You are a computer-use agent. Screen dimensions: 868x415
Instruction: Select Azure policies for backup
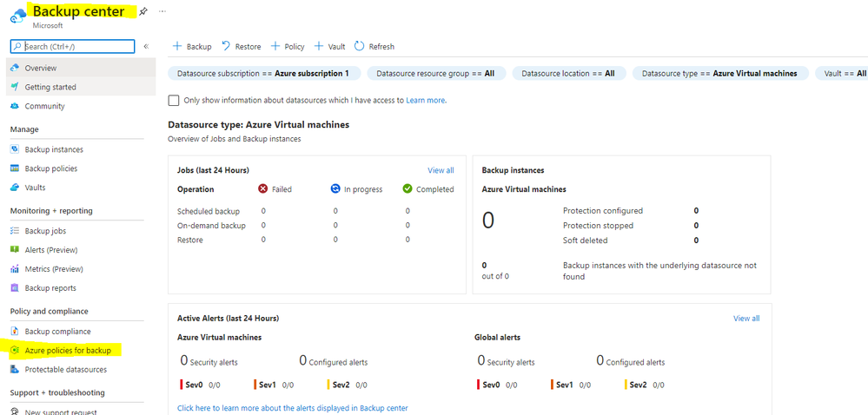(68, 350)
